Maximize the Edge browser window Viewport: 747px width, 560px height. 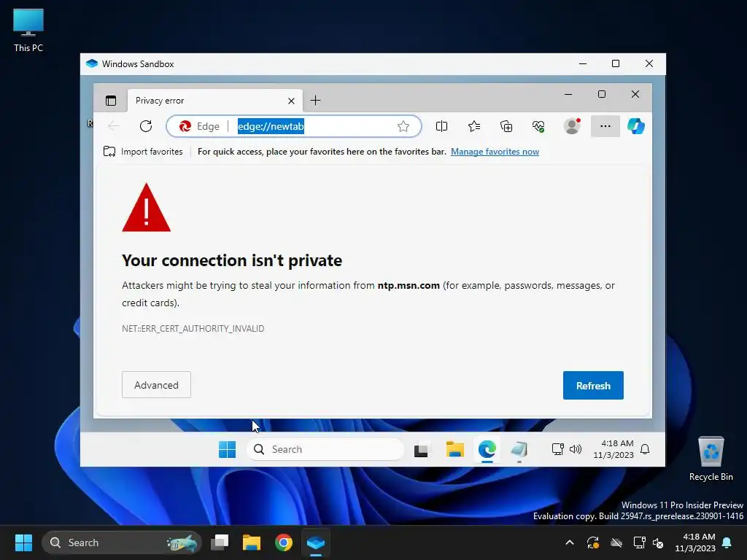(602, 94)
